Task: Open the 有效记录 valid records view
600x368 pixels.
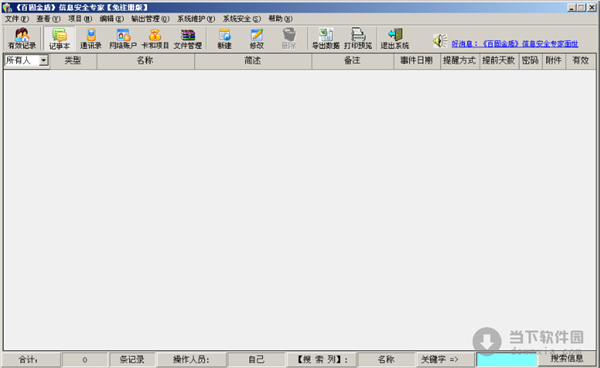Action: [x=22, y=39]
